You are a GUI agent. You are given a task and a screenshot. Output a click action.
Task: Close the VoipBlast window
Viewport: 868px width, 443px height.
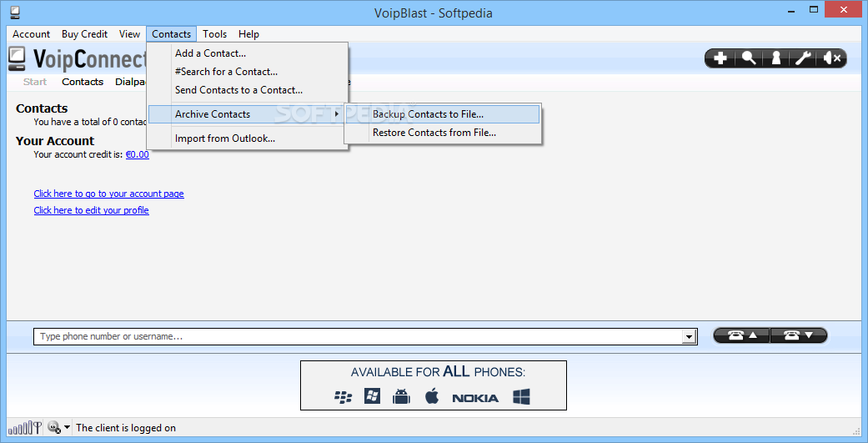point(844,9)
